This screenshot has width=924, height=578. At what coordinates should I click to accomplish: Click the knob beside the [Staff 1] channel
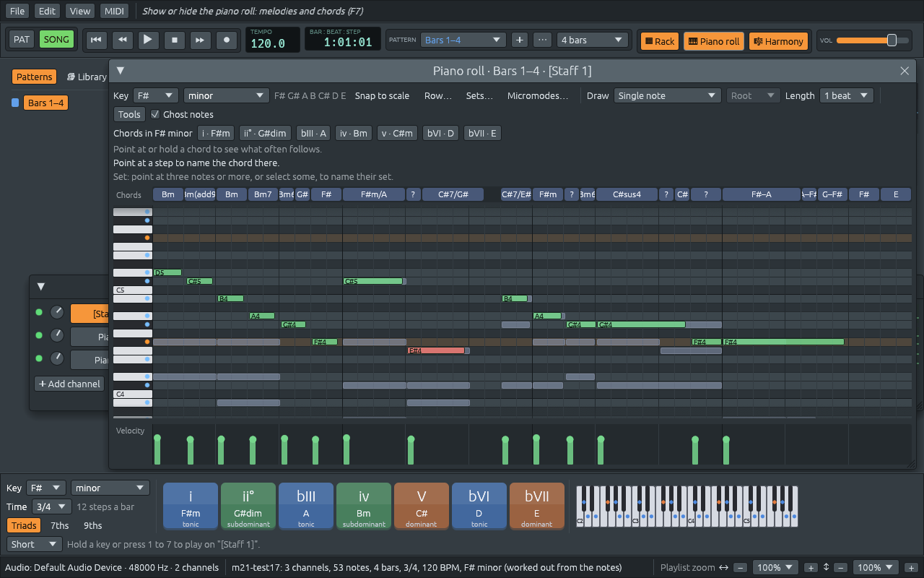[57, 312]
